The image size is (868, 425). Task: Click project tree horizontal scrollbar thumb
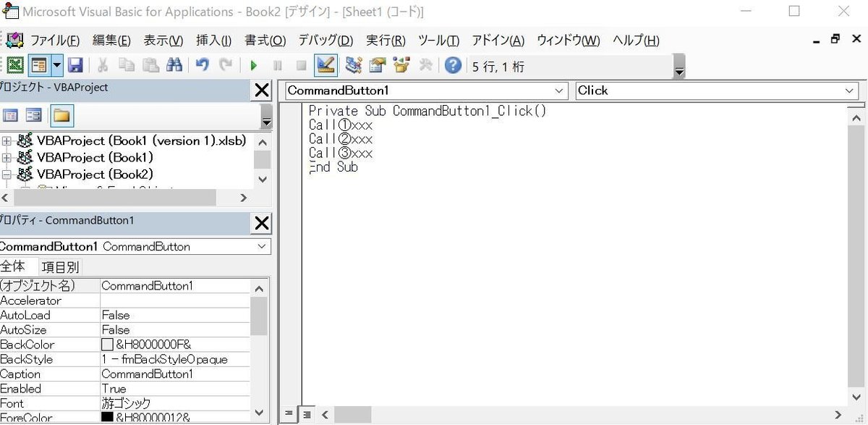115,197
